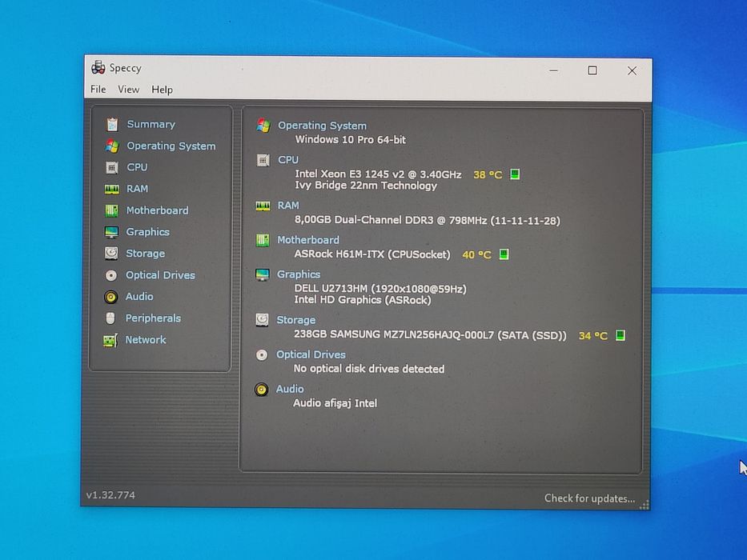This screenshot has width=747, height=560.
Task: Click the CPU chip icon in sidebar
Action: coord(111,168)
